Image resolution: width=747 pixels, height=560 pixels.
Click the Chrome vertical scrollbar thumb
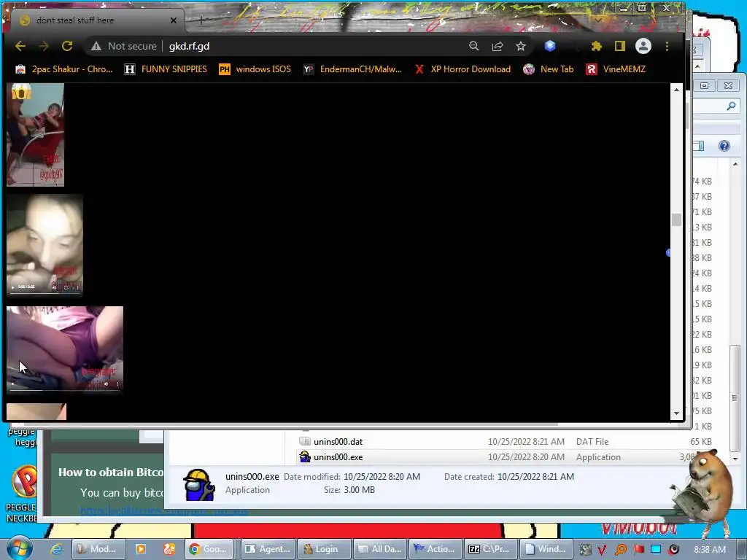click(x=676, y=220)
